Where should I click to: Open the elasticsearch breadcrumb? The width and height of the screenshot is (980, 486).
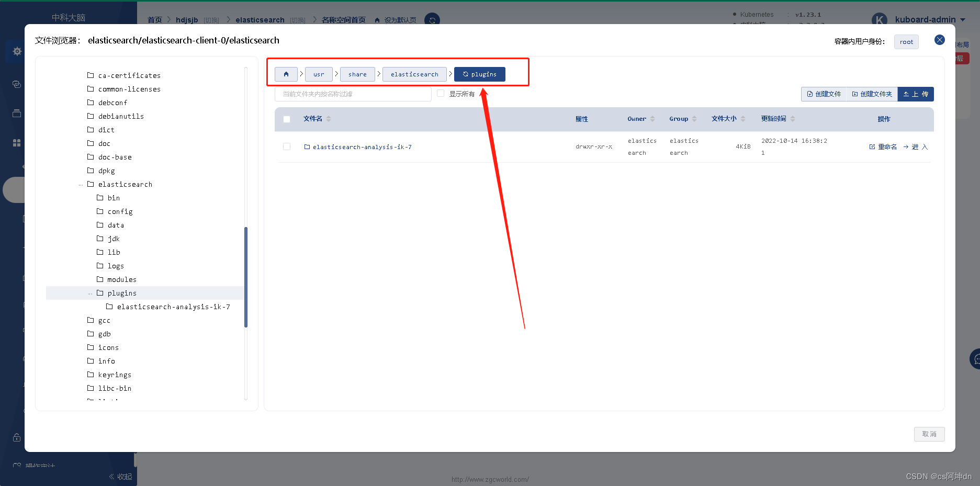click(414, 74)
